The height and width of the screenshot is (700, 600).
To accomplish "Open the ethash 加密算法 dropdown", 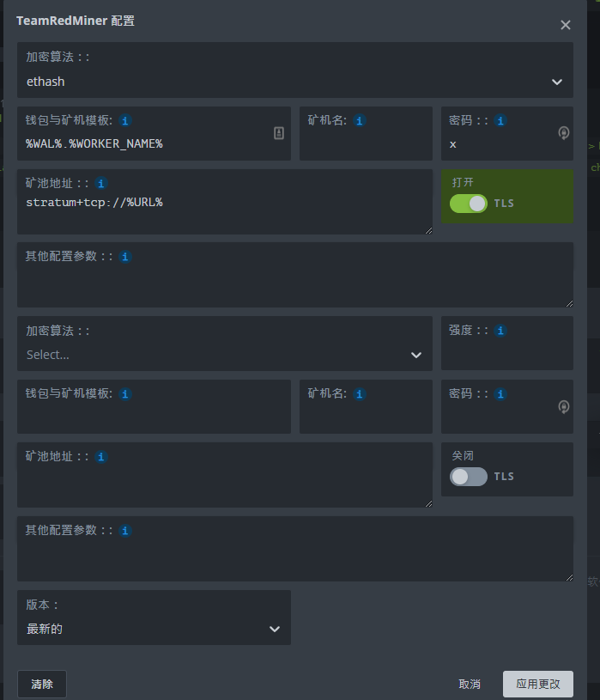I will point(295,70).
